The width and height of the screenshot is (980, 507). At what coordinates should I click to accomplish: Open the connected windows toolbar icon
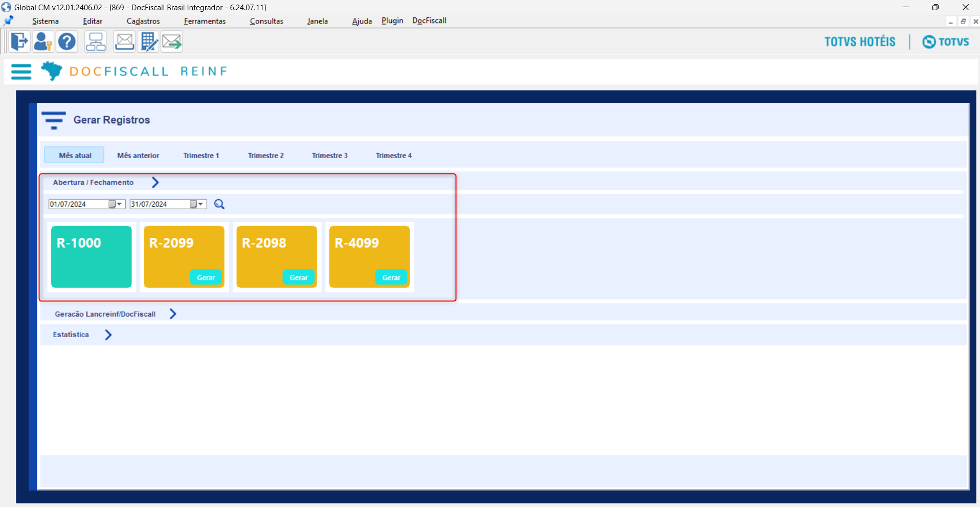tap(96, 41)
